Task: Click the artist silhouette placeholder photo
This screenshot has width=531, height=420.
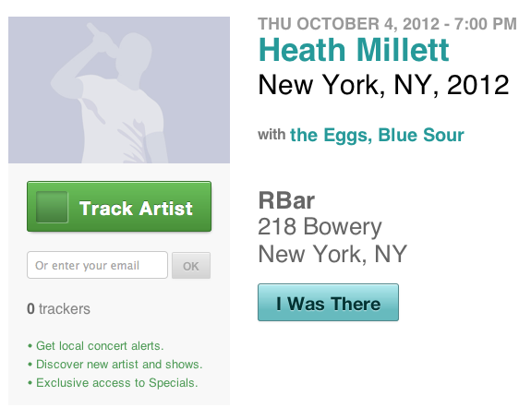Action: (x=119, y=90)
